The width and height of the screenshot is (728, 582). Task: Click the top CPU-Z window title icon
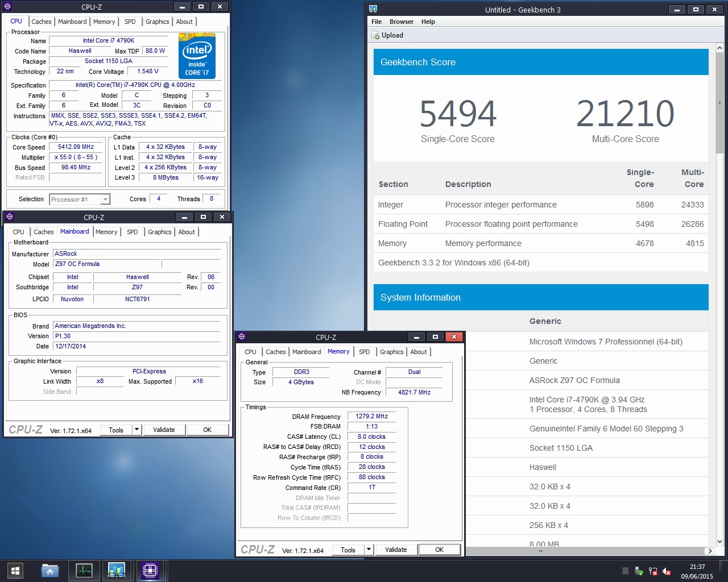[x=7, y=7]
